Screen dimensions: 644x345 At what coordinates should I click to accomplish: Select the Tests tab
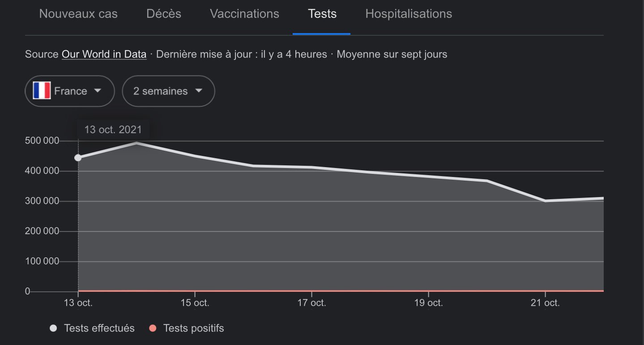[x=322, y=14]
